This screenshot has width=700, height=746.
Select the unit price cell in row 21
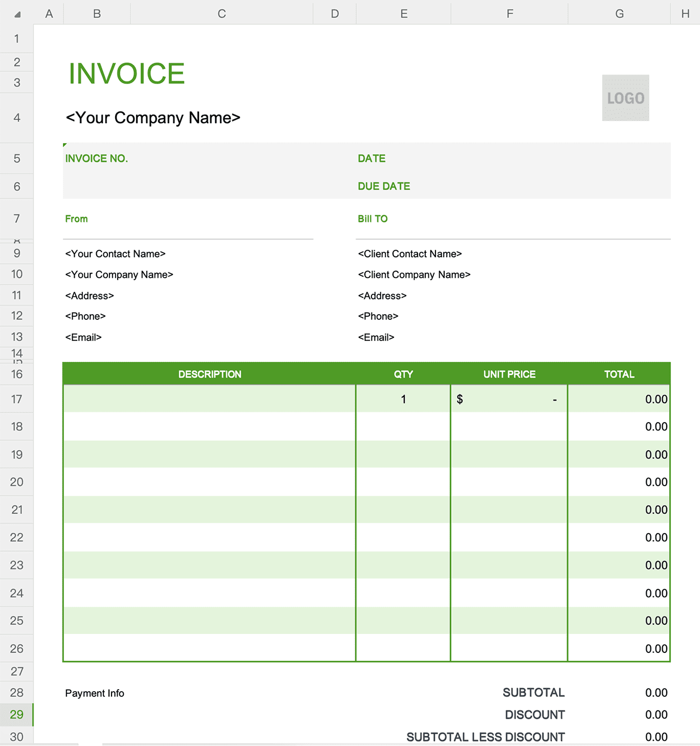pyautogui.click(x=509, y=510)
